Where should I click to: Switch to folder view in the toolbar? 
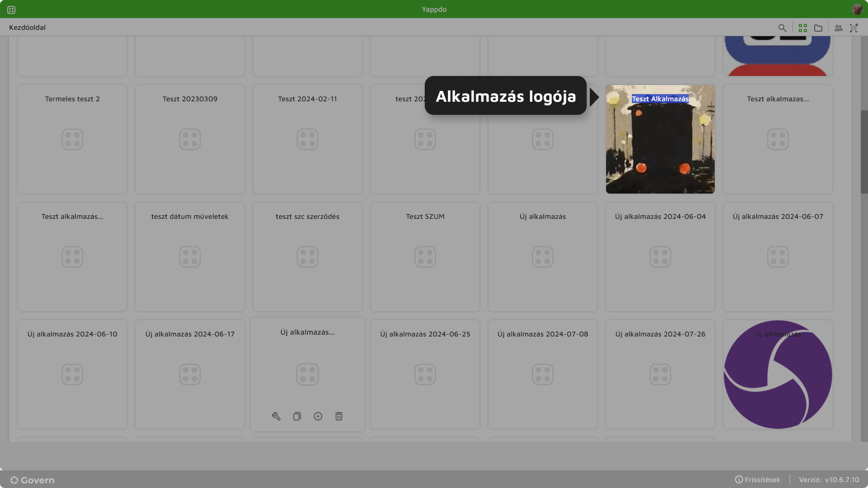click(818, 28)
